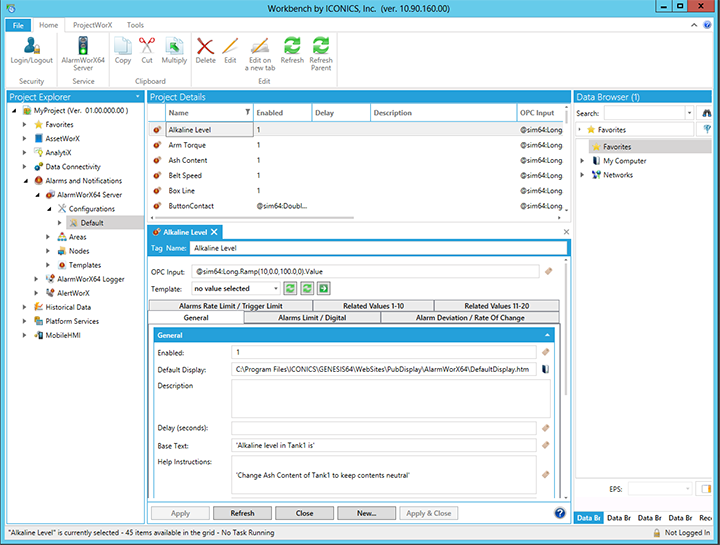Image resolution: width=720 pixels, height=545 pixels.
Task: Click the AlarmWorX64 Server service icon
Action: tap(84, 46)
